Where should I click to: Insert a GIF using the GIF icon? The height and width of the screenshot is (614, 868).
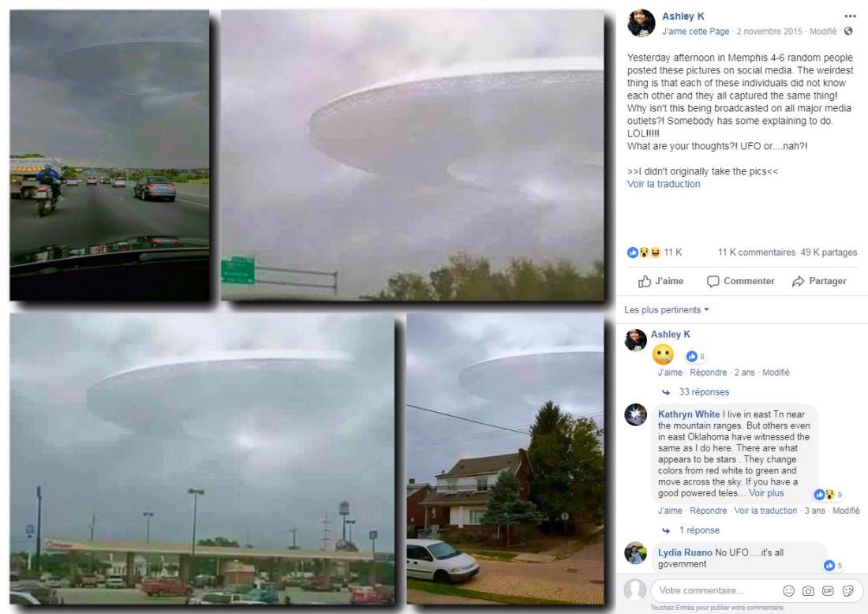pos(828,591)
